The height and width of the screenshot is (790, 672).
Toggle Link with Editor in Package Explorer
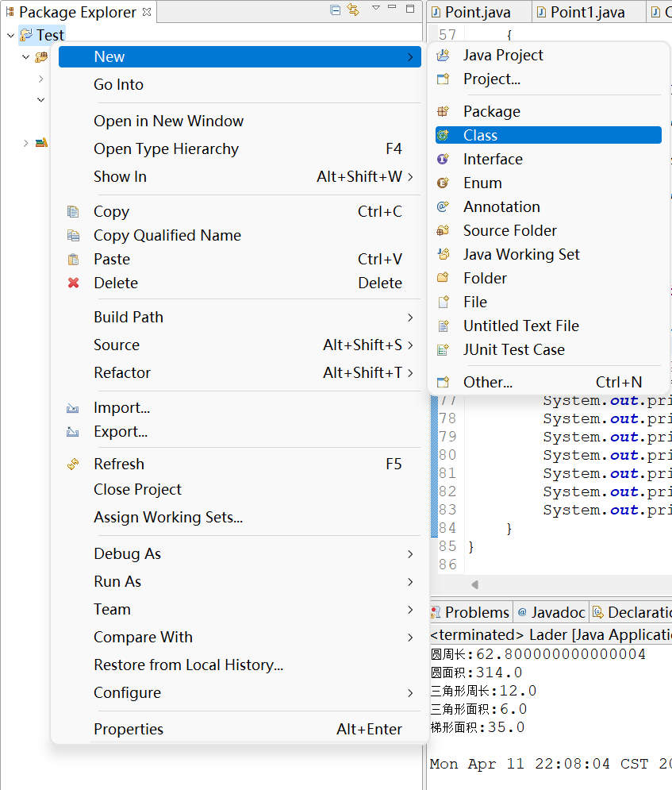(353, 10)
